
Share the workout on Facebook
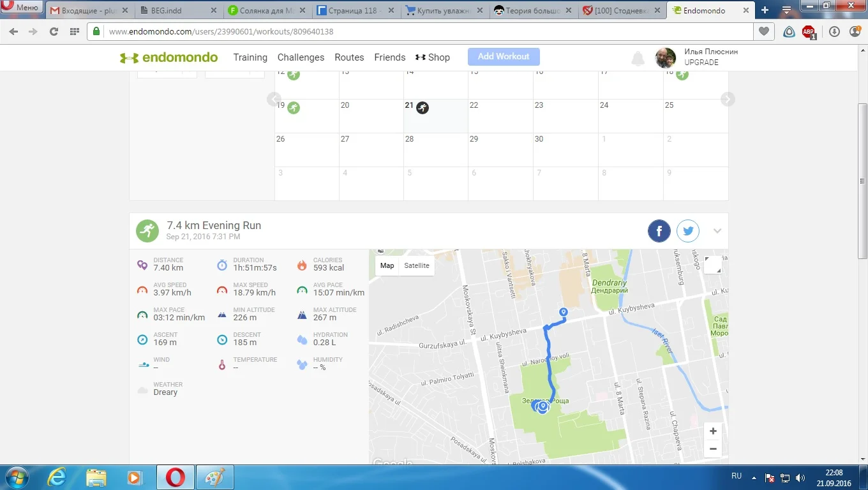659,231
